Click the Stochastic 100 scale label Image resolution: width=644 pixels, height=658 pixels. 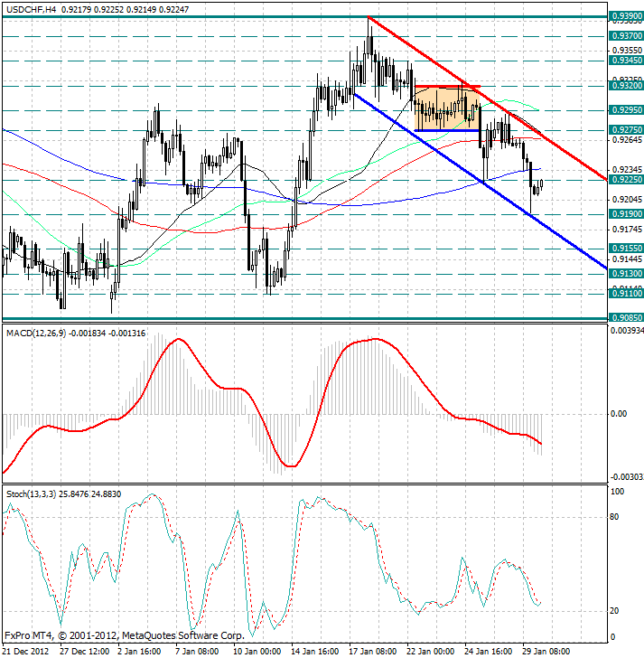617,492
